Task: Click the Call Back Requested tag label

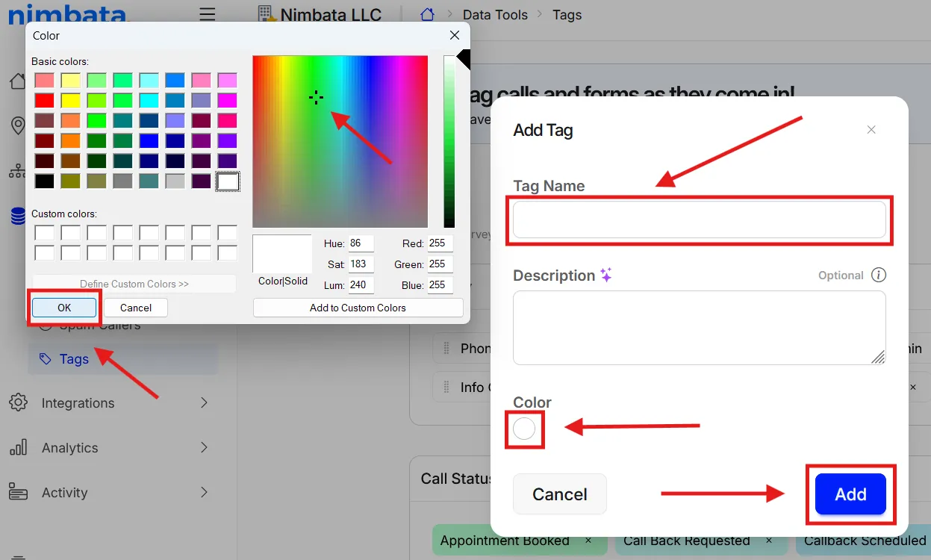Action: [687, 541]
